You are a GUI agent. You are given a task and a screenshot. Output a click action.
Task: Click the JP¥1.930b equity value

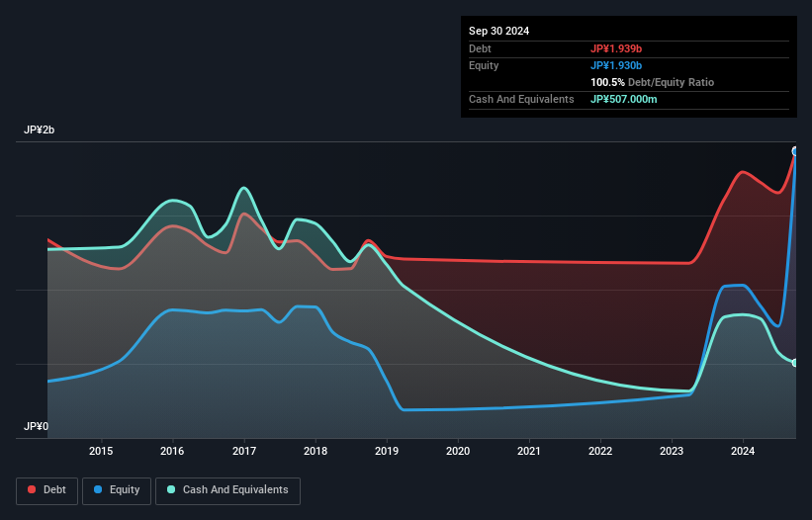pos(616,65)
